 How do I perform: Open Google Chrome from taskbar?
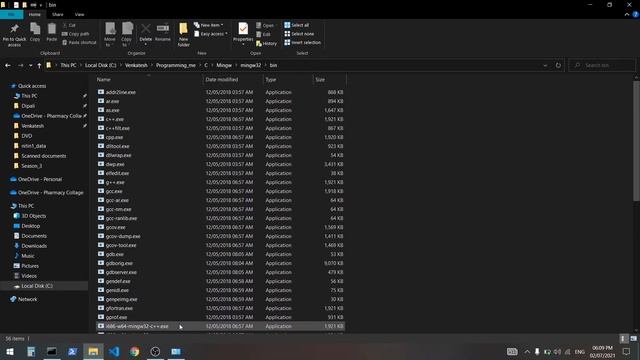click(x=134, y=351)
